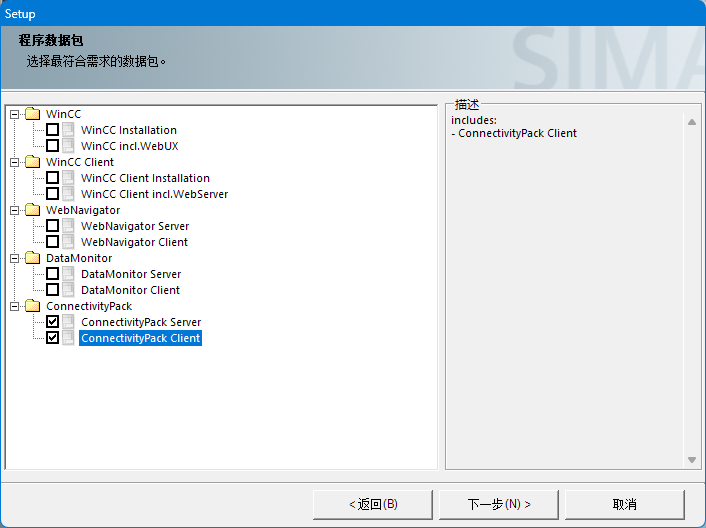Click the package icon beside WinCC Client Installation

tap(68, 178)
